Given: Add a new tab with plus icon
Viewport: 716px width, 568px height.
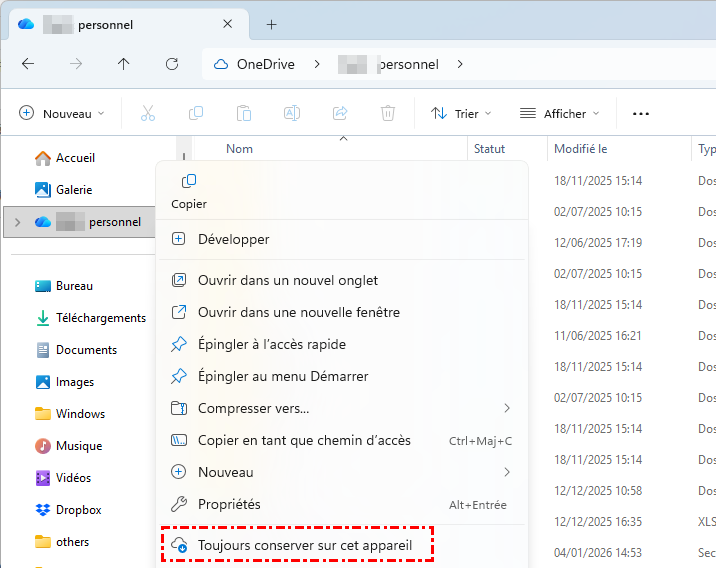Looking at the screenshot, I should [271, 24].
